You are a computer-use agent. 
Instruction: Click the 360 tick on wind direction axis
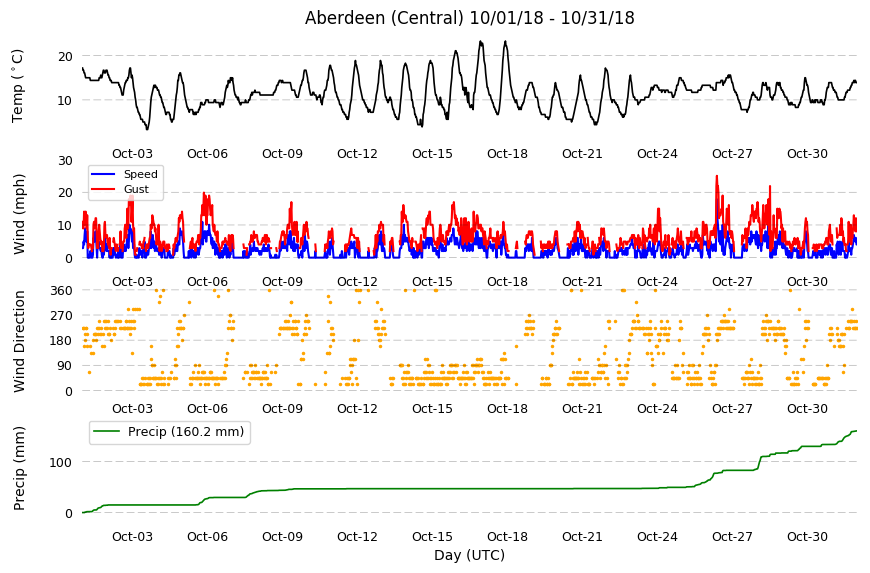62,291
